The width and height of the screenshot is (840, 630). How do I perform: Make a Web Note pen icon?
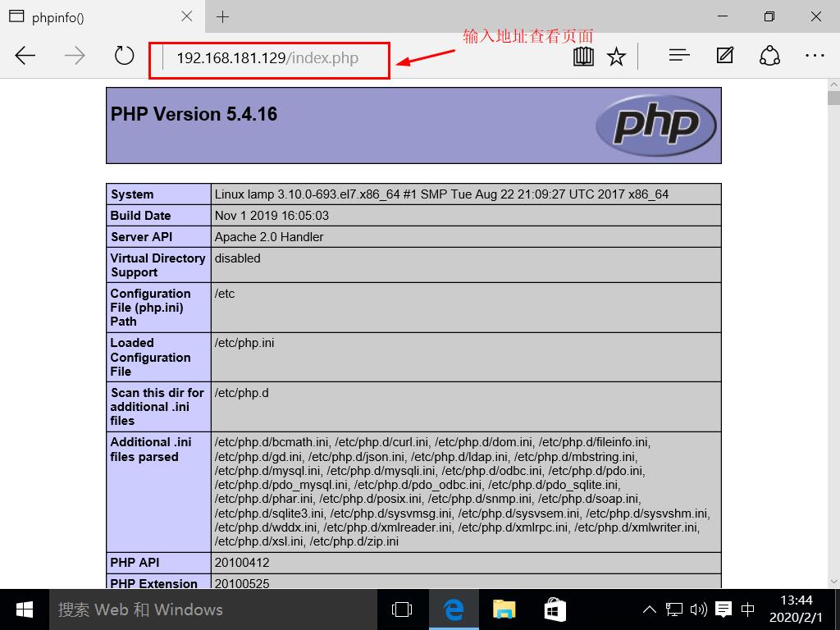tap(725, 55)
